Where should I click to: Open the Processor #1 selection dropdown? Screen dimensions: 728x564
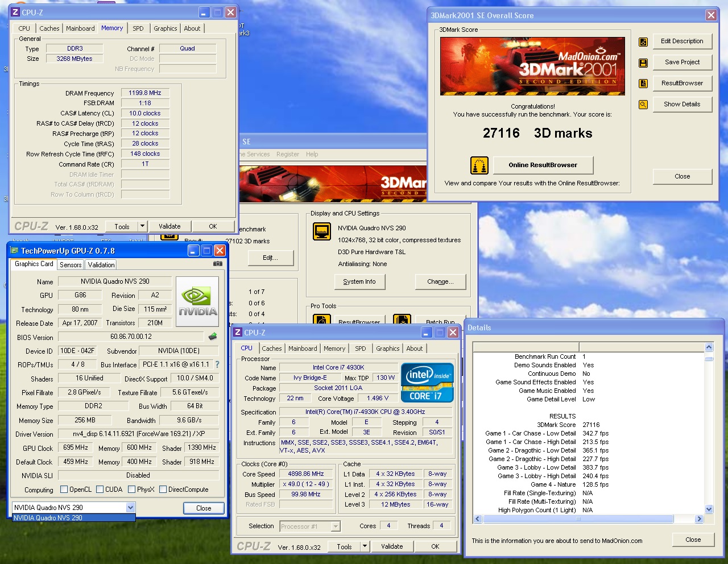[310, 526]
